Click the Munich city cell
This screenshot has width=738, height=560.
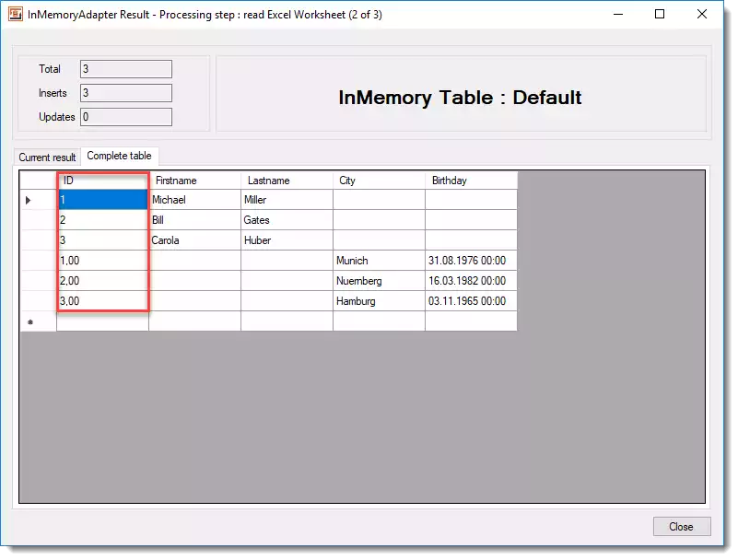[379, 261]
